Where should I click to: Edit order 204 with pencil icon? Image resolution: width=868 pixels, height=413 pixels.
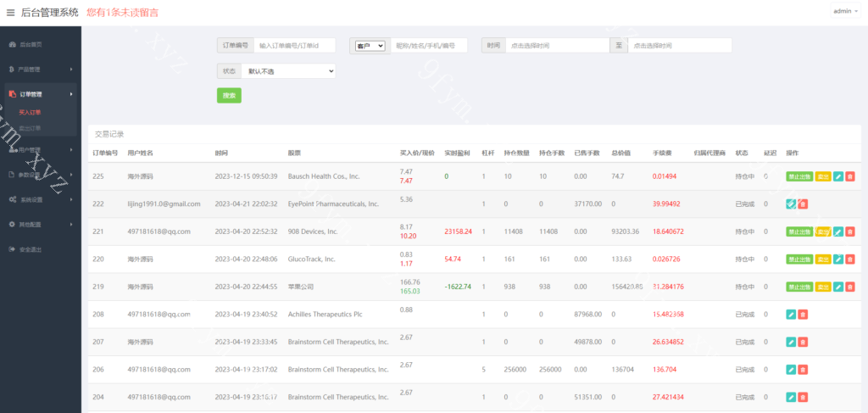pyautogui.click(x=791, y=397)
